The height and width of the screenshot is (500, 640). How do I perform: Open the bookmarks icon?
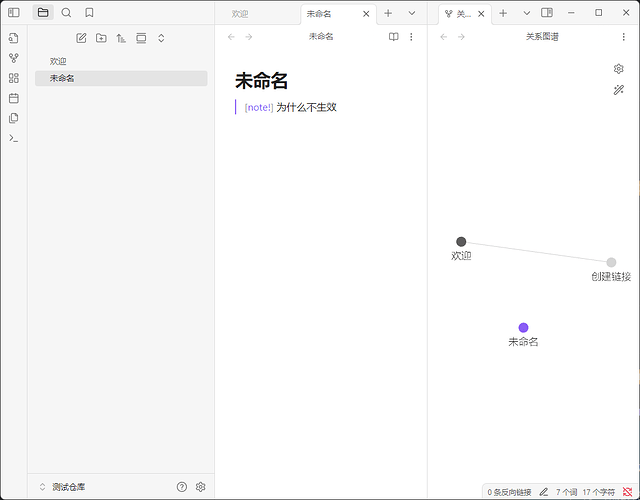point(89,13)
